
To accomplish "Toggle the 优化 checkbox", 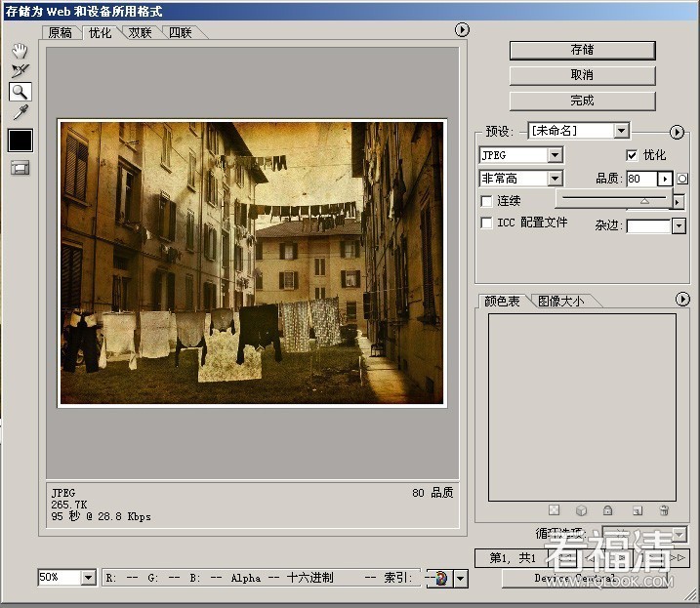I will tap(632, 155).
